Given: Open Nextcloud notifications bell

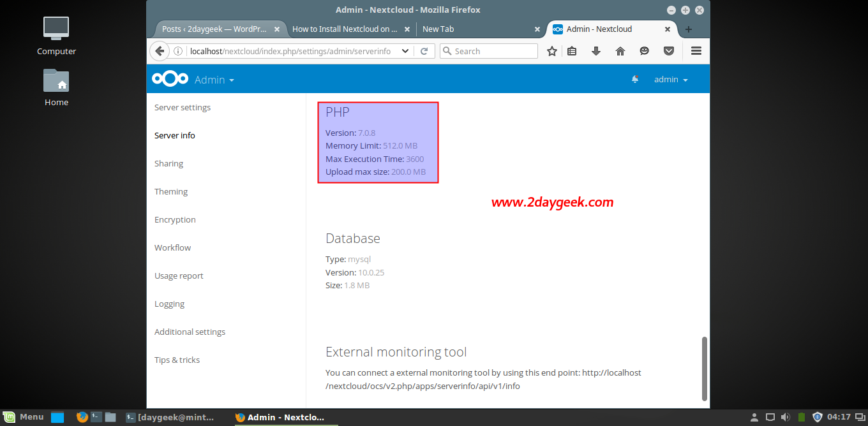Looking at the screenshot, I should pyautogui.click(x=635, y=79).
